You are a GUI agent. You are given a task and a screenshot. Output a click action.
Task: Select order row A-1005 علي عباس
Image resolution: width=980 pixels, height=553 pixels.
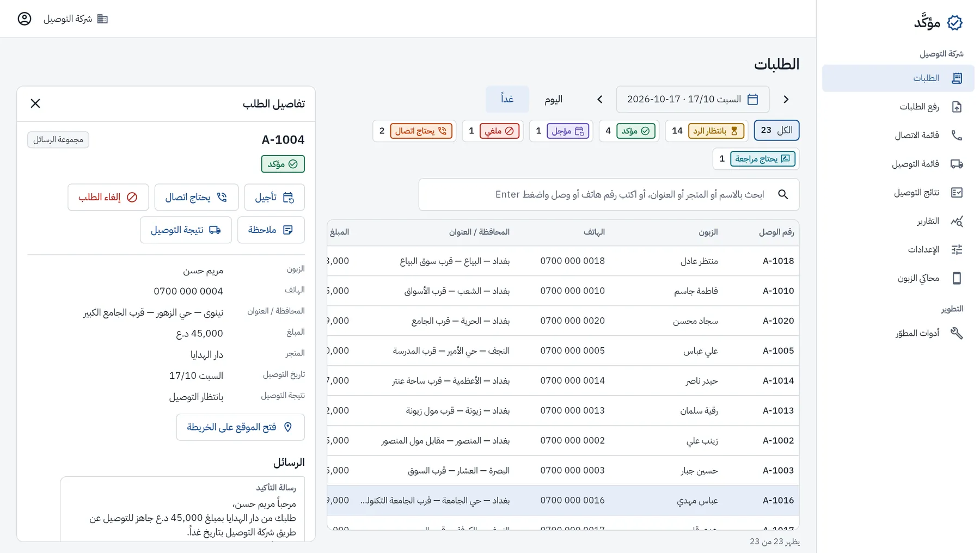pyautogui.click(x=563, y=351)
